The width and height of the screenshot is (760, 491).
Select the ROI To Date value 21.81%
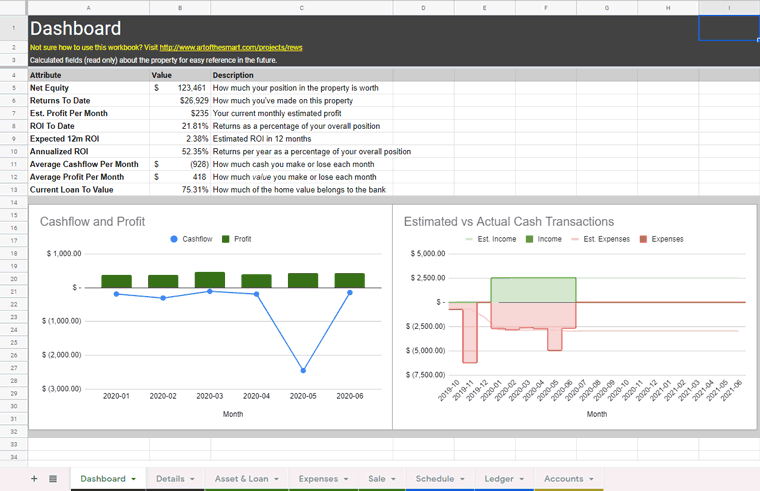coord(180,126)
